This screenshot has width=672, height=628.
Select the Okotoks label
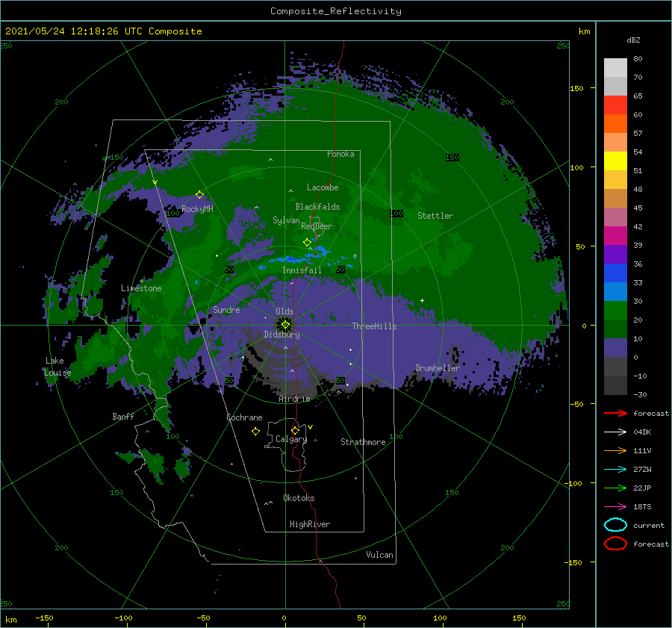299,498
